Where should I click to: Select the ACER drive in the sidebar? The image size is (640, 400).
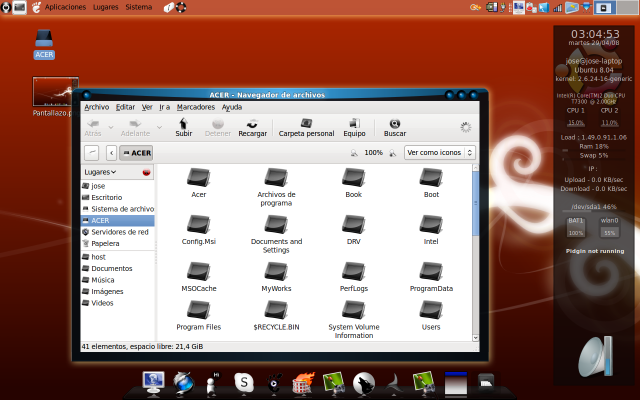tap(118, 220)
